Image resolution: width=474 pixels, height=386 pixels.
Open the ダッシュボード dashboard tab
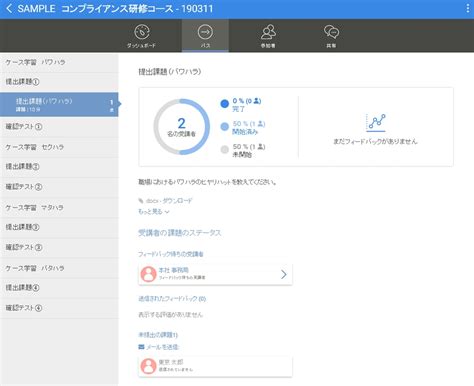[142, 36]
